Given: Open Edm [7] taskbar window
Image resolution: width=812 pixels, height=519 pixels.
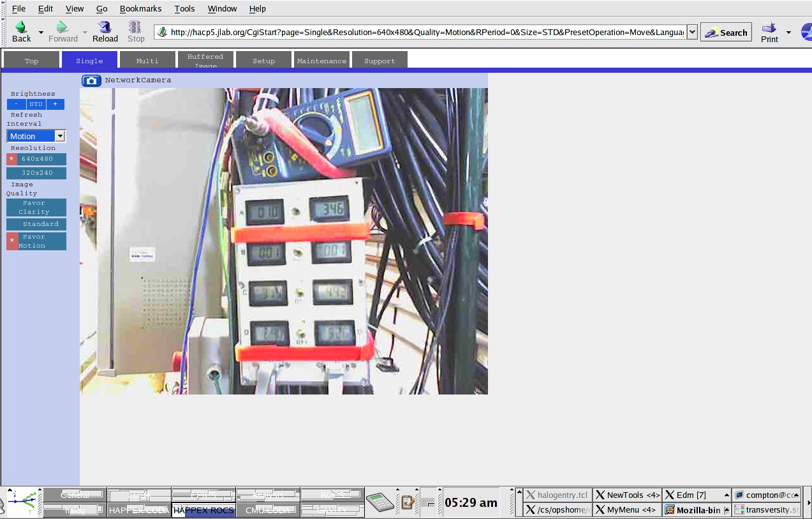Looking at the screenshot, I should (x=697, y=495).
